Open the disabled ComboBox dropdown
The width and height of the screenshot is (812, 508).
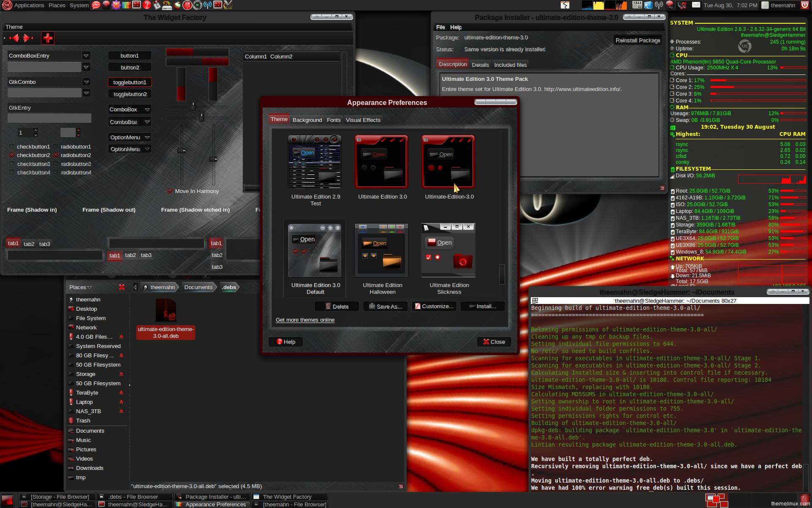coord(129,122)
